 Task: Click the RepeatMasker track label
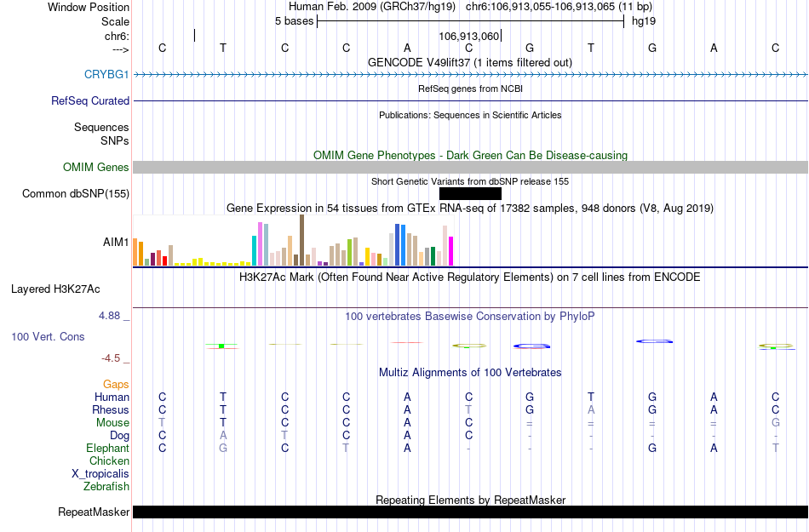[94, 512]
